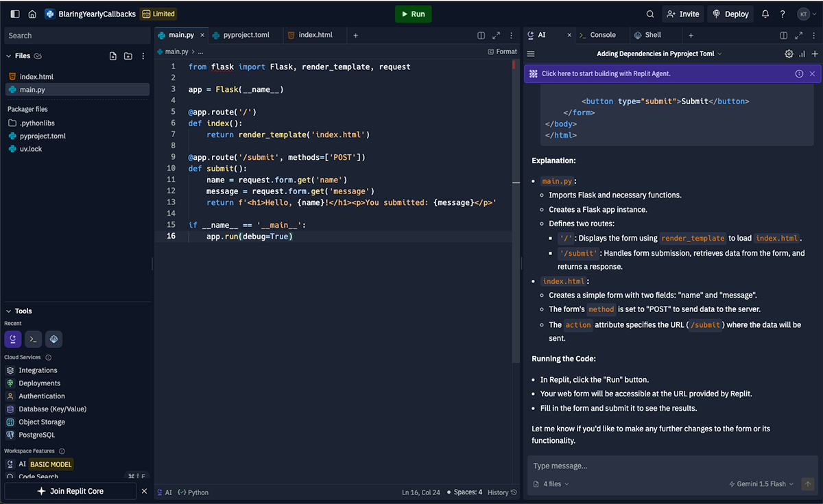Open the Gemini 1.5 Flash model dropdown
Image resolution: width=823 pixels, height=504 pixels.
tap(761, 483)
